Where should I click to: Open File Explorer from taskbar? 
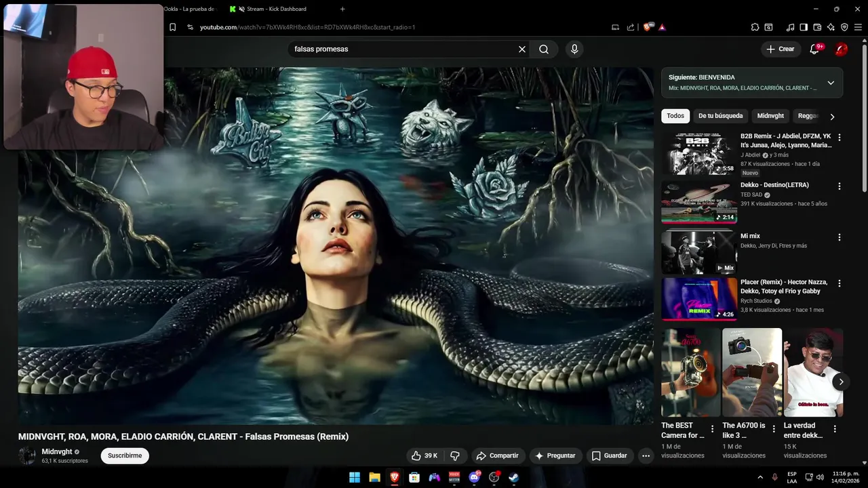(374, 477)
